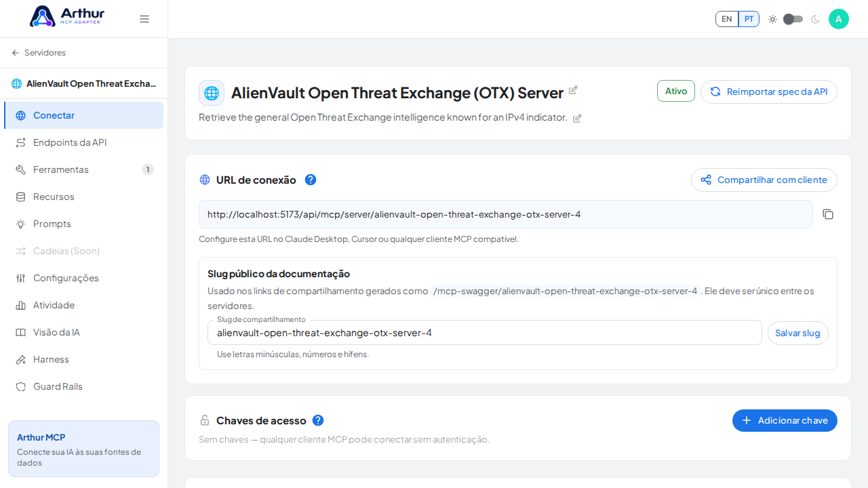The width and height of the screenshot is (868, 488).
Task: Click 'Use letras minúsculas, números e hífens' hint
Action: point(293,354)
